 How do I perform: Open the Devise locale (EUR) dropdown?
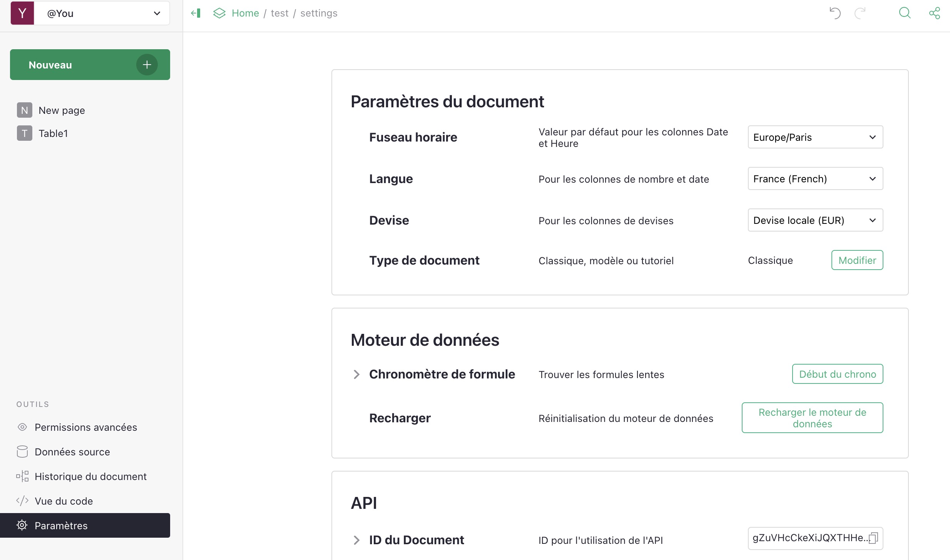[815, 220]
